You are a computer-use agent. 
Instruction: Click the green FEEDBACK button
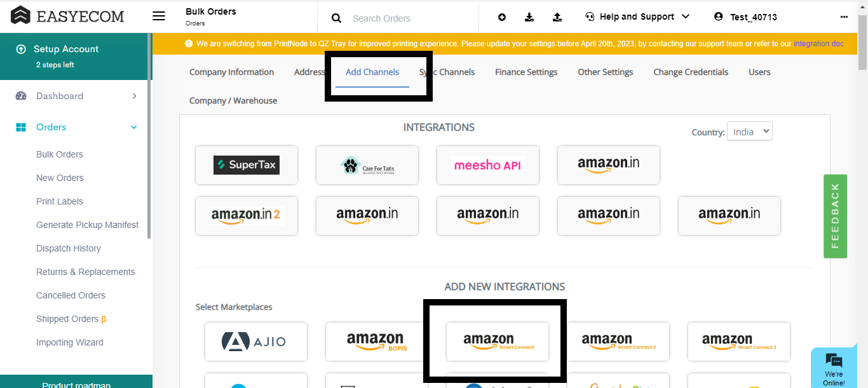835,216
